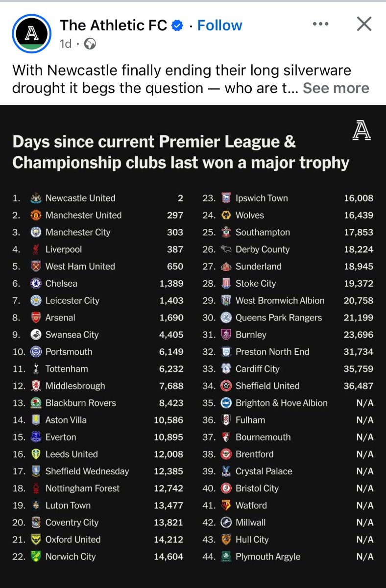Screen dimensions: 386x588
Task: Open The Athletic FC page name
Action: [x=114, y=25]
